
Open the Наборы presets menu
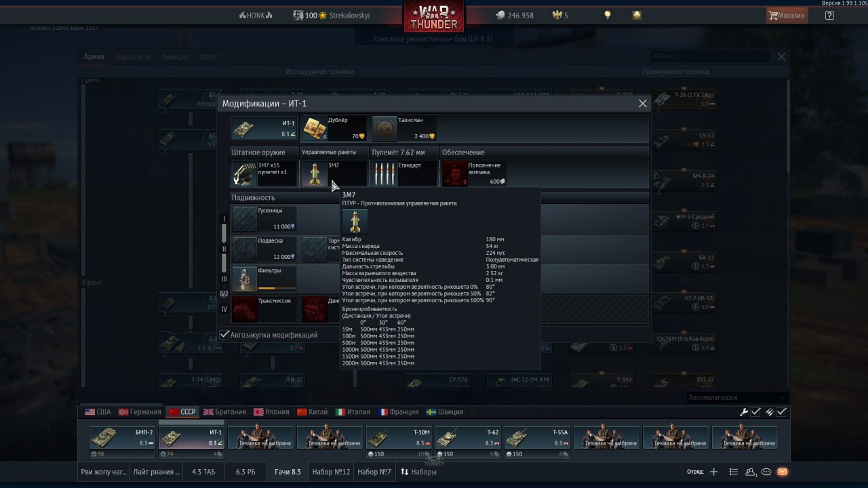418,472
